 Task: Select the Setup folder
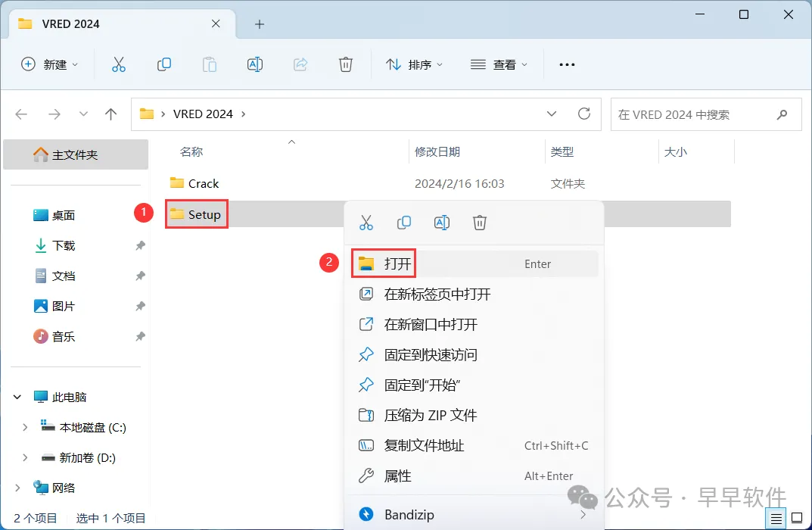click(195, 214)
